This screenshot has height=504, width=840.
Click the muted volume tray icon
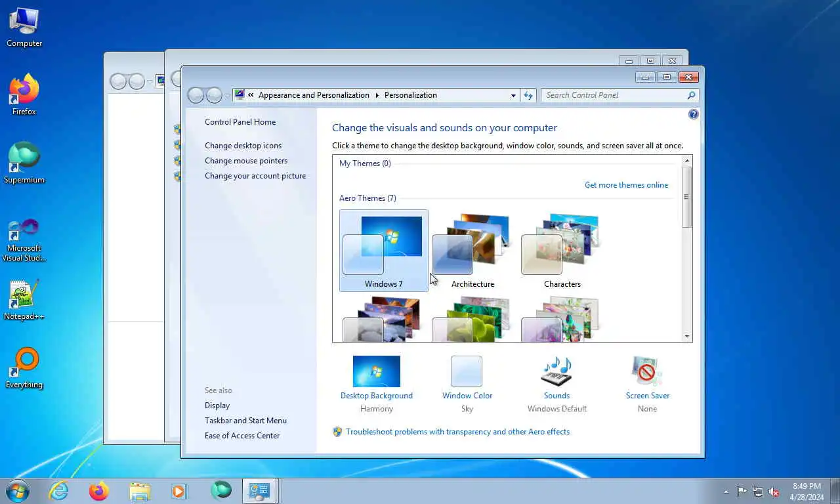[x=774, y=492]
